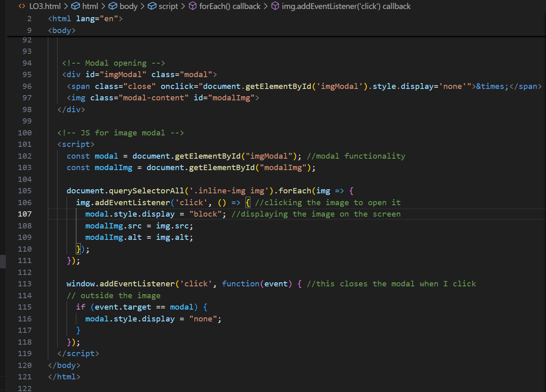Click the img.addEventListener('click') callback symbol icon
The width and height of the screenshot is (546, 392).
click(x=275, y=6)
